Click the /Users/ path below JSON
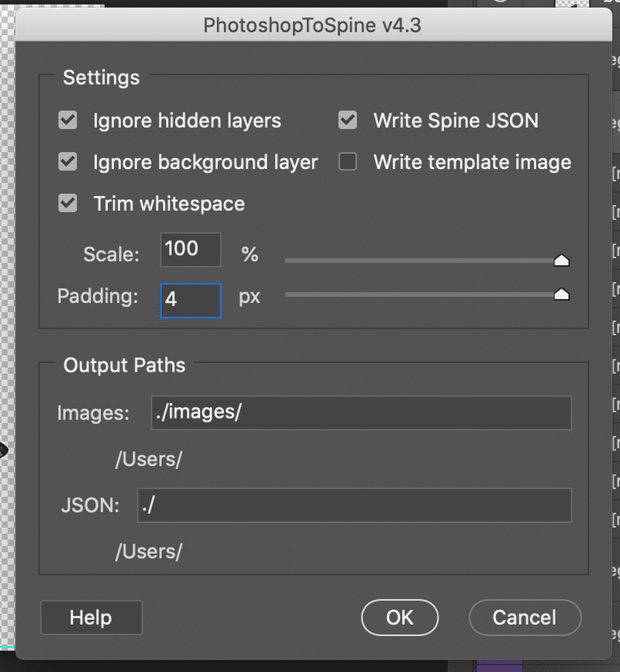Image resolution: width=620 pixels, height=672 pixels. 149,552
